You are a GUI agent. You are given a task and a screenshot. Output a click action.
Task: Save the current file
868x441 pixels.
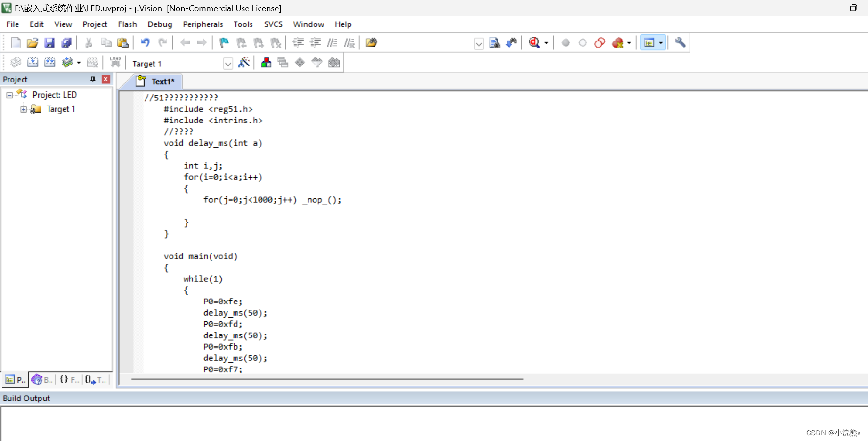[49, 43]
